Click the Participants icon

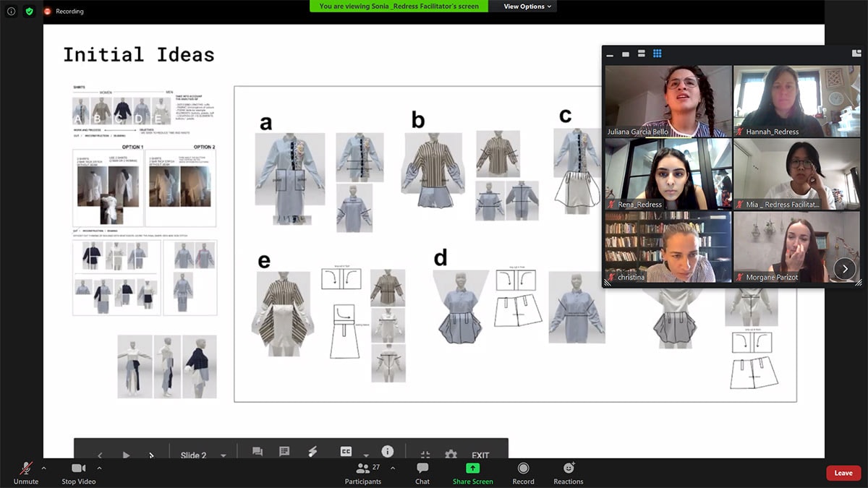363,469
